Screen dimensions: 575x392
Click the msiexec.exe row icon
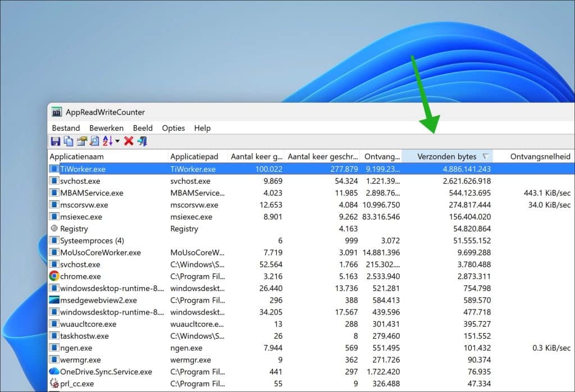54,216
